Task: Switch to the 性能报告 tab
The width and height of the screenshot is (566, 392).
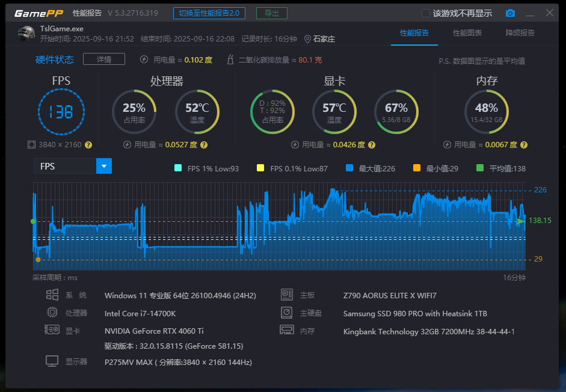Action: (414, 33)
